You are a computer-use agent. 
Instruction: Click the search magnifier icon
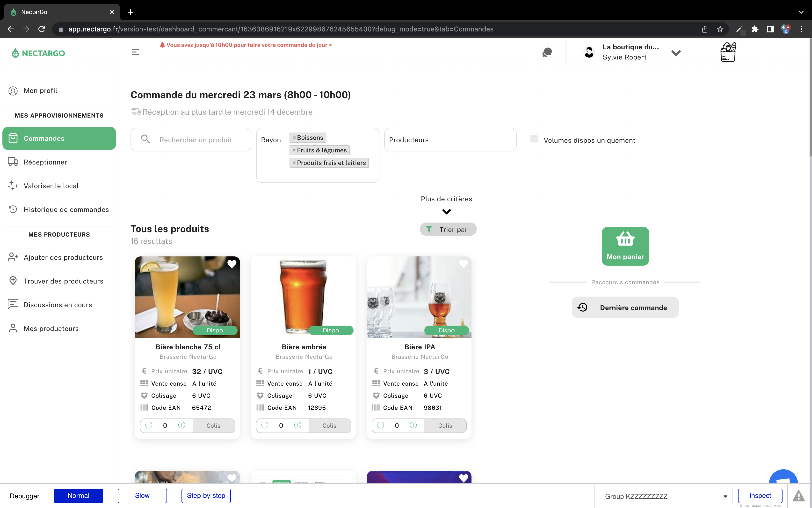(145, 139)
